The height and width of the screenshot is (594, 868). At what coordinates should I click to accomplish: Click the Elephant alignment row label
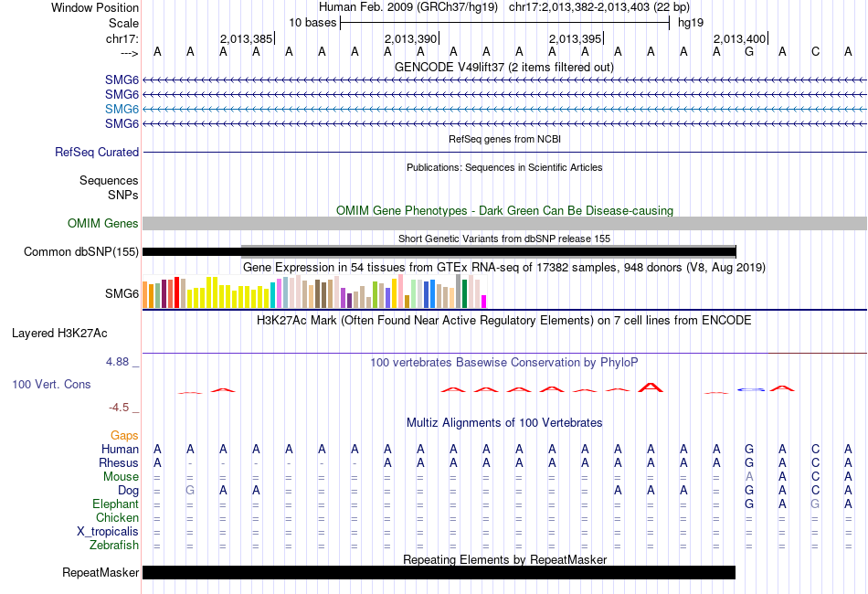[116, 504]
